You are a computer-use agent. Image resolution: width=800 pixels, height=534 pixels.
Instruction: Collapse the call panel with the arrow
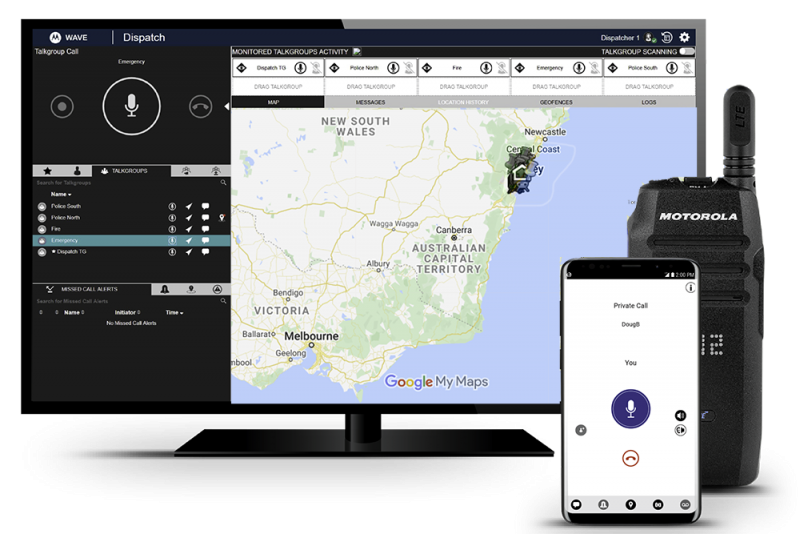[x=227, y=106]
